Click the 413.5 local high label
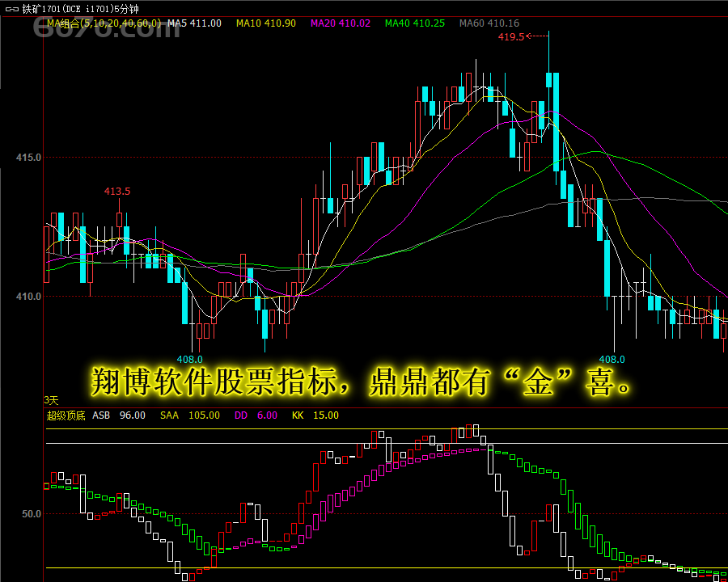The image size is (728, 582). coord(117,192)
